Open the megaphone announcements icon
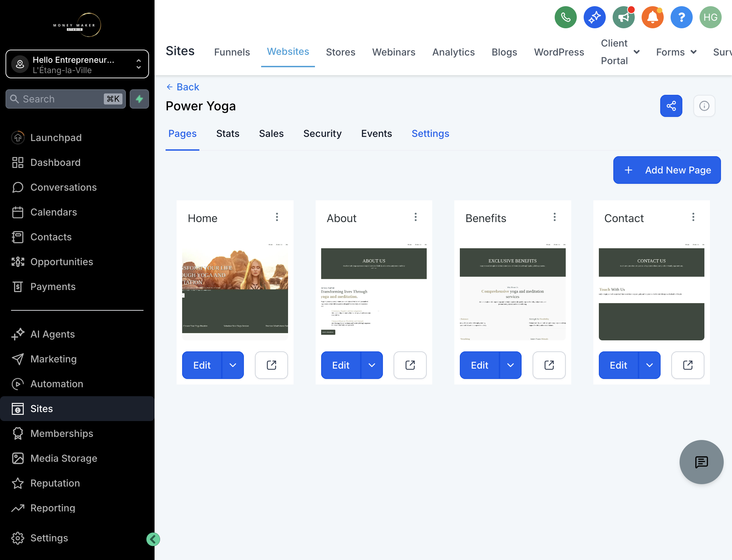The width and height of the screenshot is (732, 560). (623, 17)
